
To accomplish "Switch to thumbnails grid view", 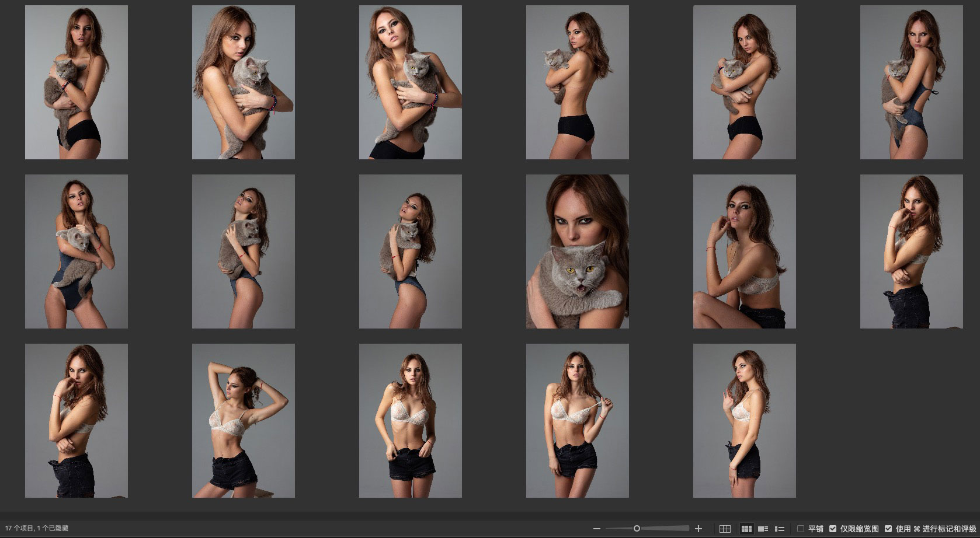I will coord(746,529).
